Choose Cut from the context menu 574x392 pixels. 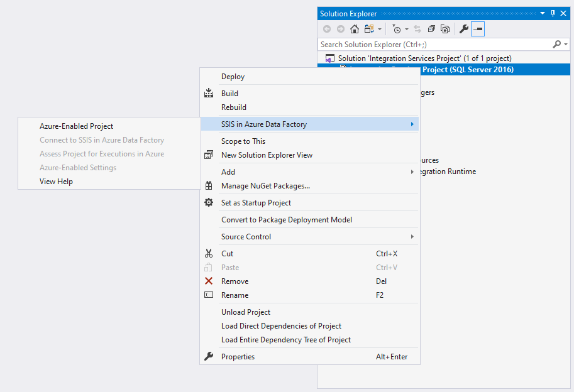pos(309,253)
